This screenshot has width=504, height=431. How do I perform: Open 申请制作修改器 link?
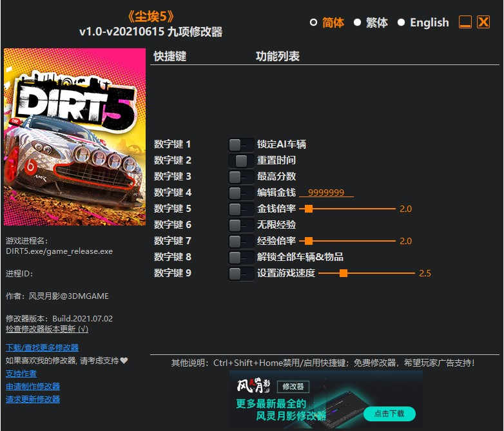coord(33,387)
